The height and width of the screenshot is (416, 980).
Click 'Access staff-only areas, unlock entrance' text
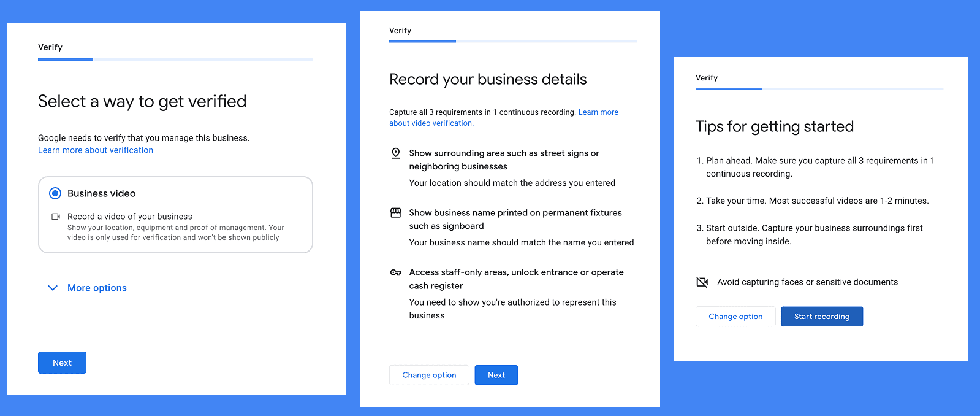[x=517, y=279]
